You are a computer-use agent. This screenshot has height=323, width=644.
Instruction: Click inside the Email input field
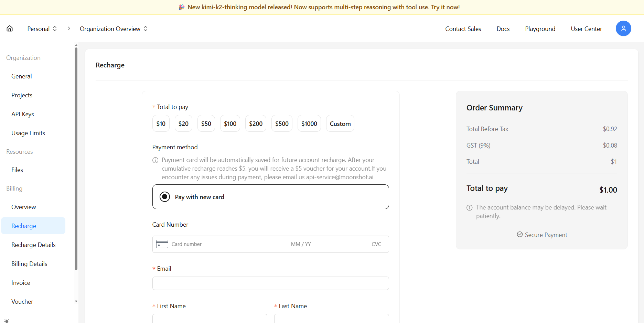pos(270,283)
